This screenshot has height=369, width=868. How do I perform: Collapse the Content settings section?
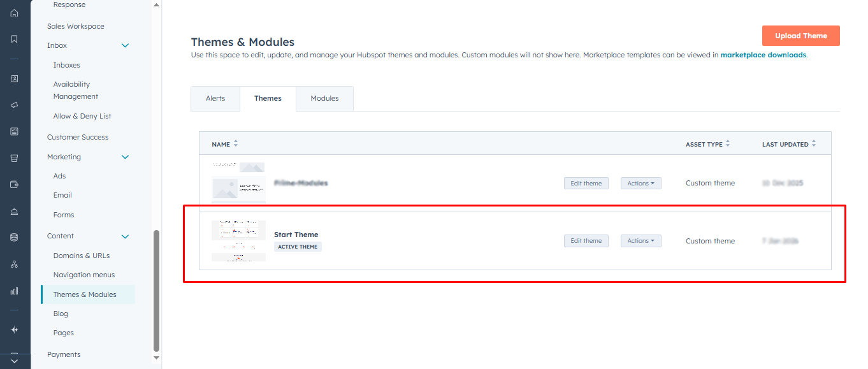click(x=125, y=236)
